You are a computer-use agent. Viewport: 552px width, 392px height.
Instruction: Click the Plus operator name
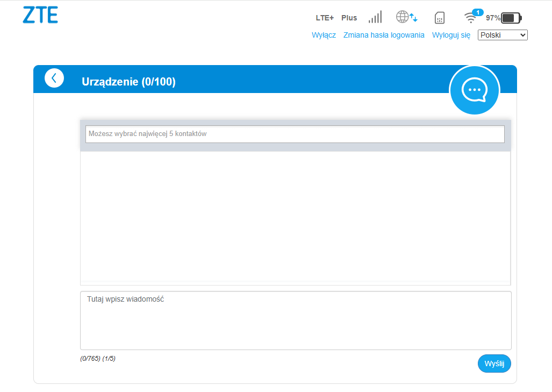pos(349,18)
